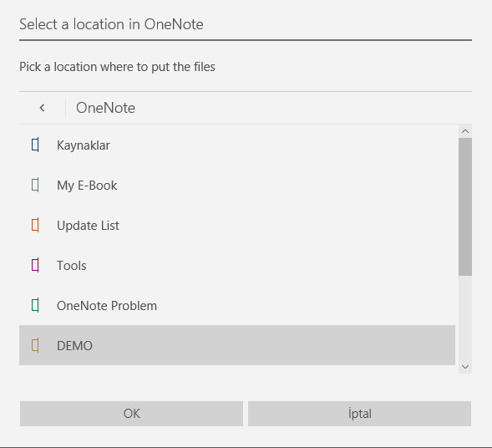The image size is (492, 448).
Task: Click the scrollbar up arrow
Action: coord(465,131)
